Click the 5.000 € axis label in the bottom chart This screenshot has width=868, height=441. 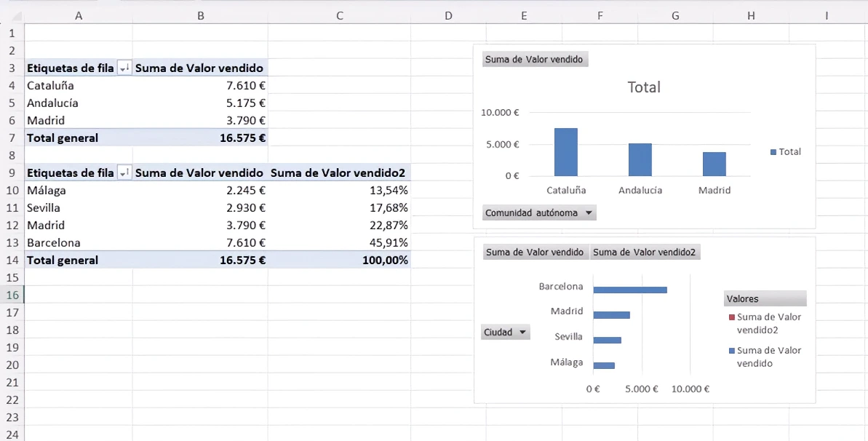tap(642, 389)
